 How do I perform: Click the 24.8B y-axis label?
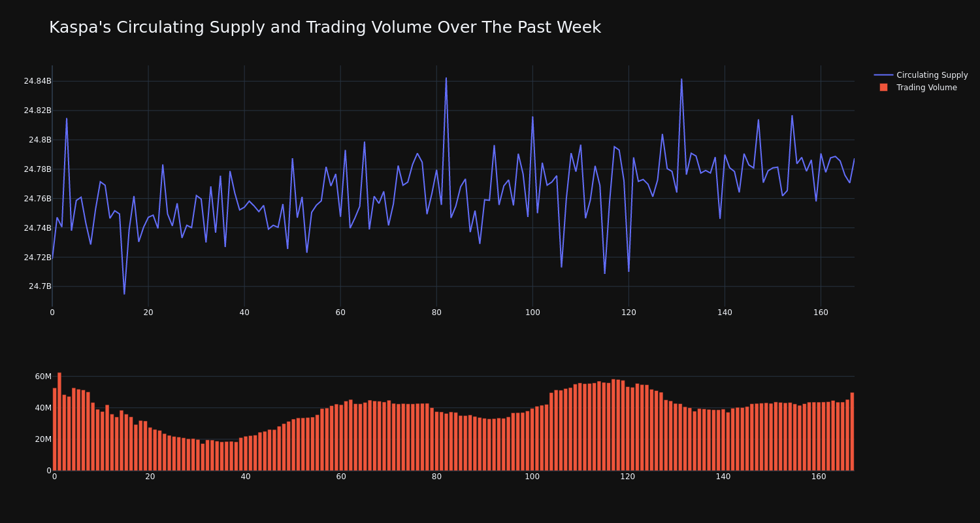[40, 140]
